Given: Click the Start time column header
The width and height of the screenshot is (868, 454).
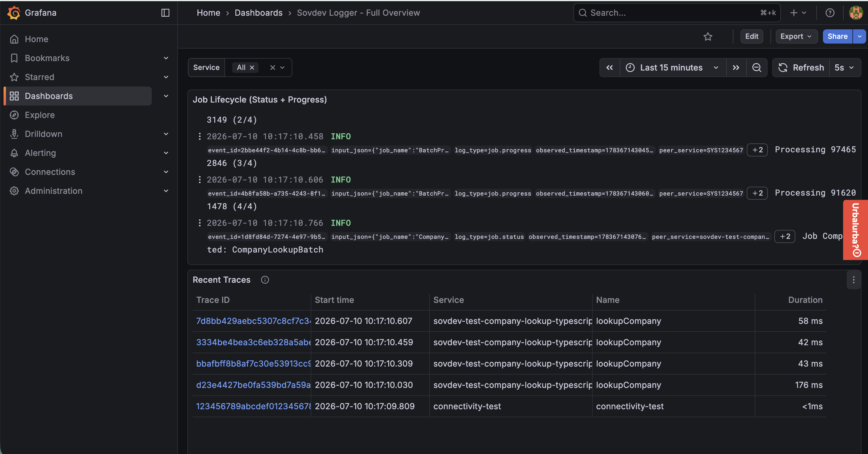Looking at the screenshot, I should 334,300.
